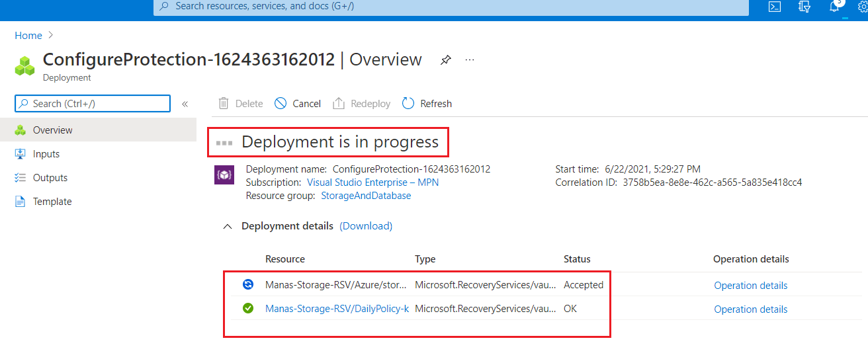Viewport: 868px width, 361px height.
Task: Click the Delete toolbar button
Action: pyautogui.click(x=241, y=104)
